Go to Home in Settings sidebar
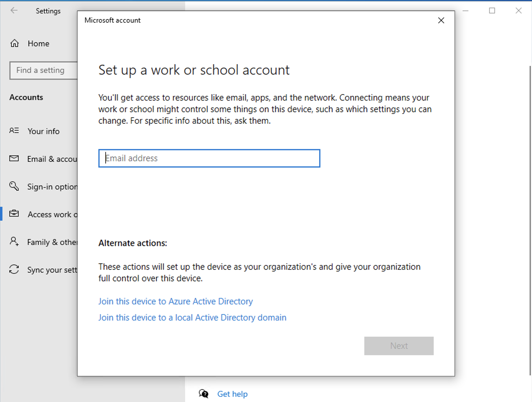The width and height of the screenshot is (532, 402). [38, 44]
